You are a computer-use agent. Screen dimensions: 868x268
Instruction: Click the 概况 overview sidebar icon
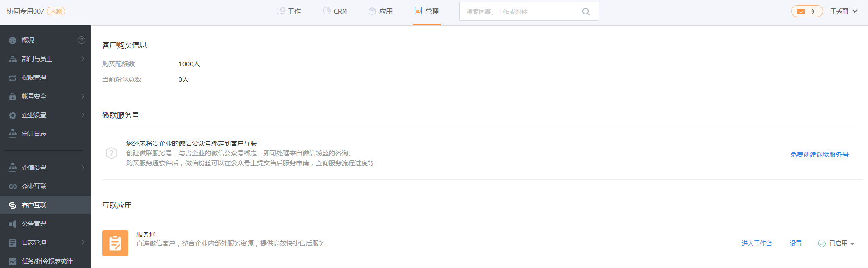[x=13, y=41]
